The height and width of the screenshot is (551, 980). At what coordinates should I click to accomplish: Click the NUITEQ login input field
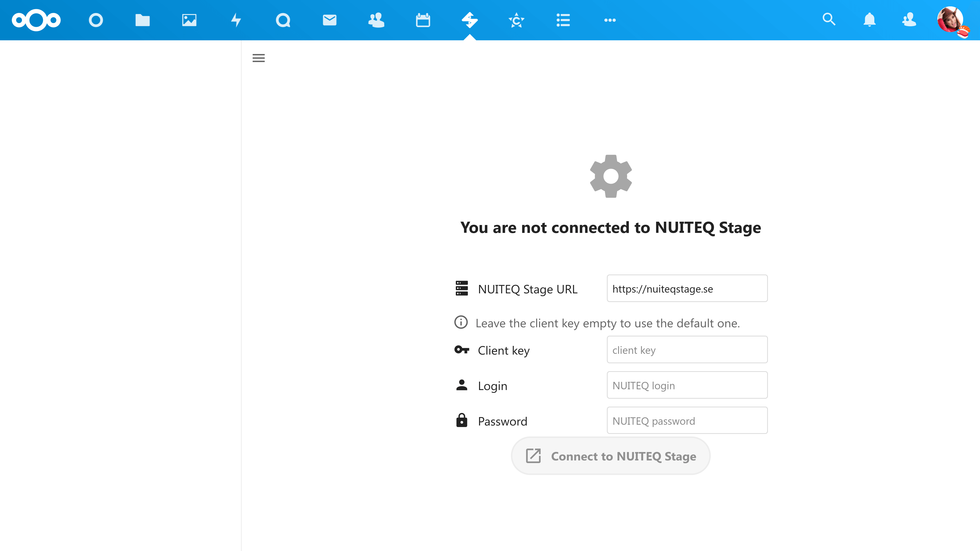pos(687,385)
